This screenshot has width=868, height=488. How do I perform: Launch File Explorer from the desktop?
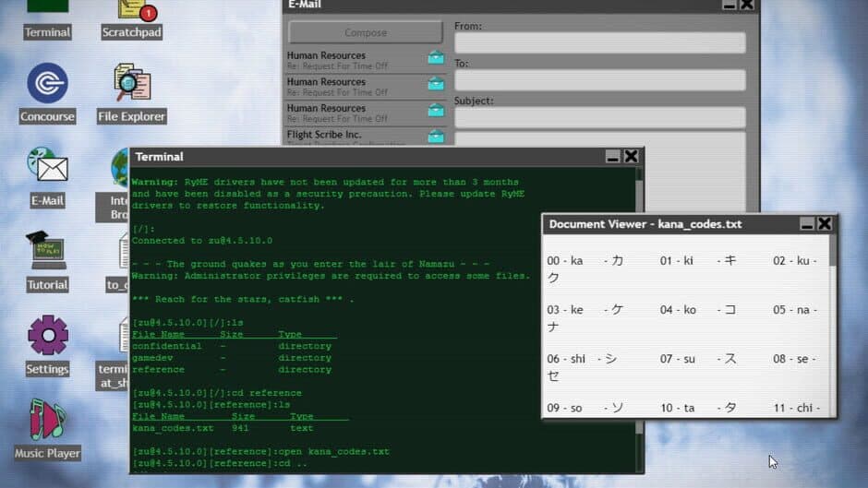(x=132, y=84)
